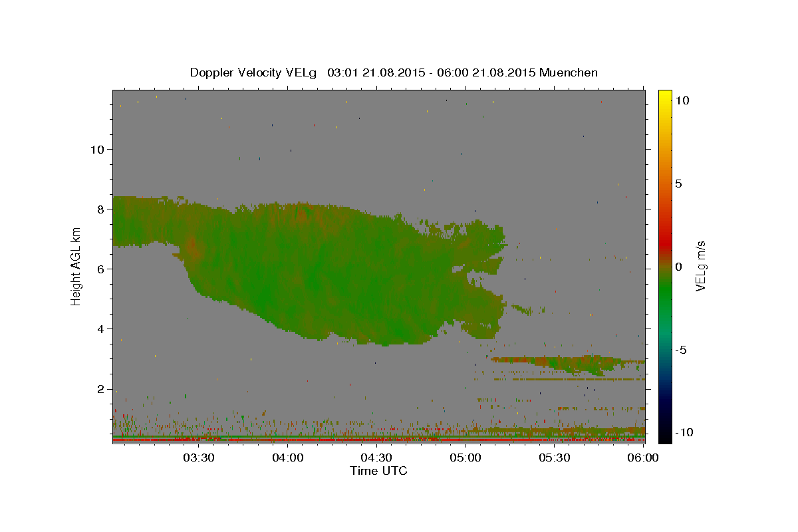This screenshot has width=798, height=532.
Task: Click the 05:30 time tick label
Action: tap(555, 458)
